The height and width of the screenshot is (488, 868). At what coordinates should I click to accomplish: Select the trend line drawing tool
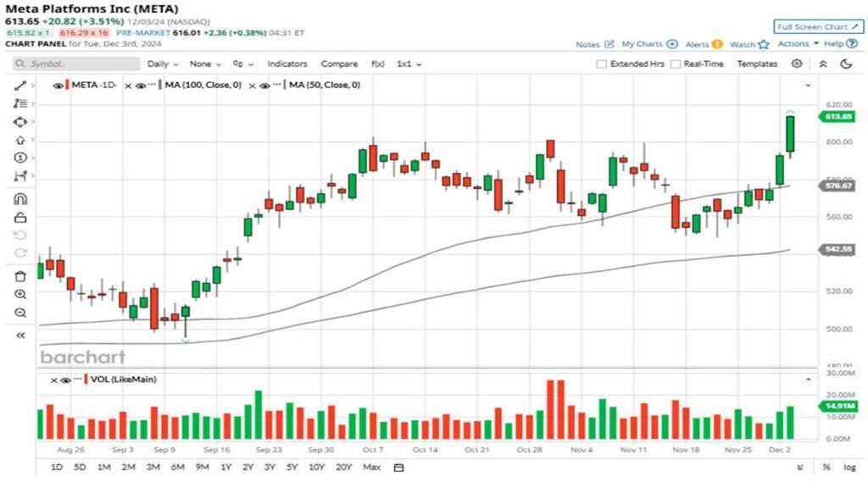point(17,85)
